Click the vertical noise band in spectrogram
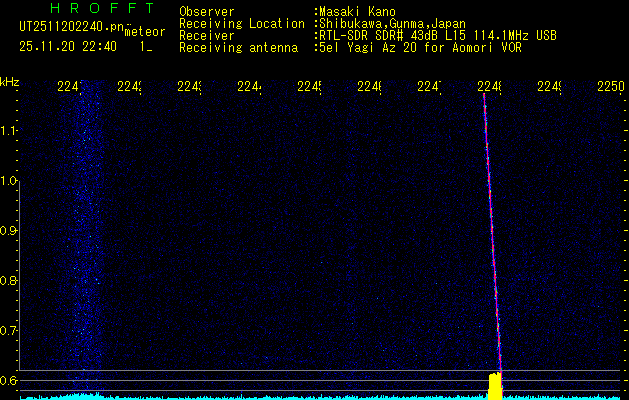The height and width of the screenshot is (400, 629). click(x=88, y=230)
